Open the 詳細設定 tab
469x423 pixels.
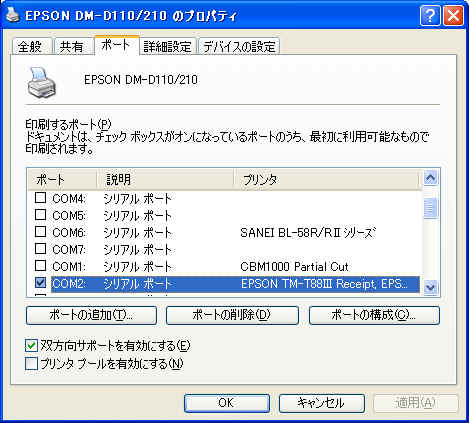click(x=167, y=47)
